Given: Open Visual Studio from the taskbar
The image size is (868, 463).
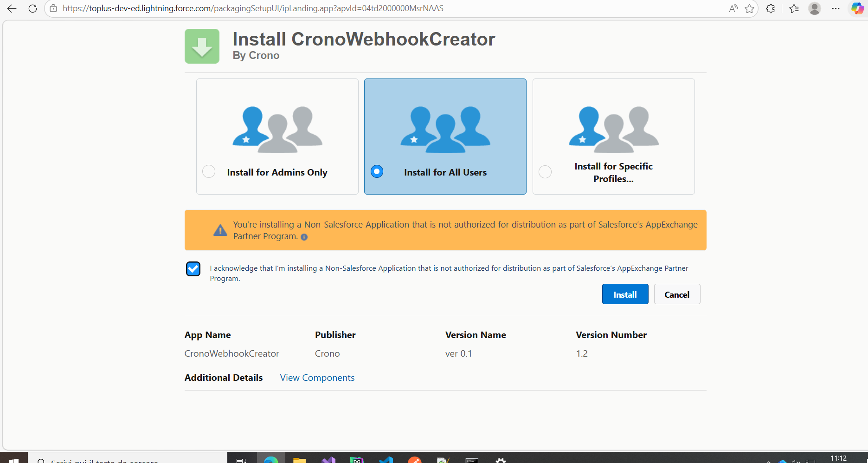Looking at the screenshot, I should click(328, 459).
